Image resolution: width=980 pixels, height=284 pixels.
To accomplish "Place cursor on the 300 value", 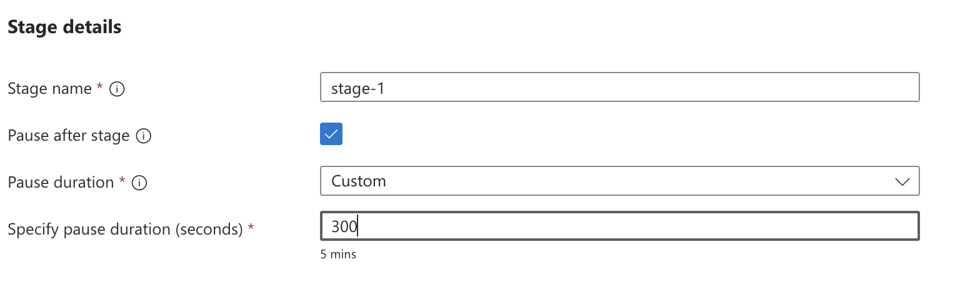I will [344, 226].
